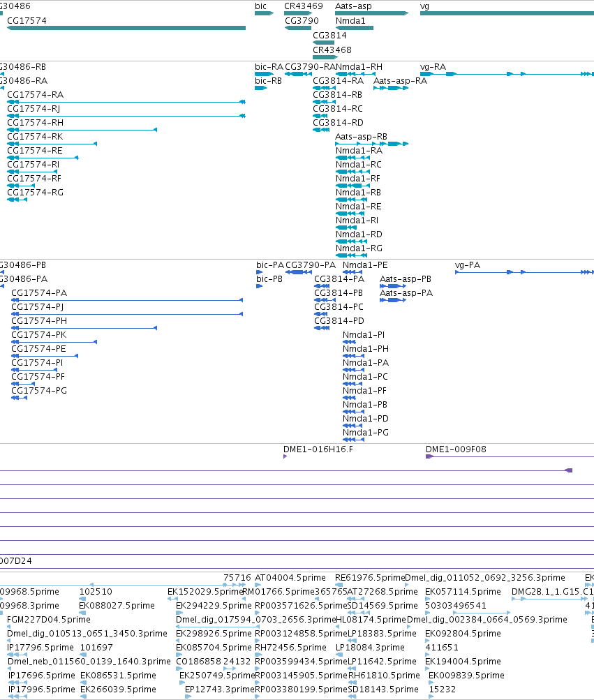
Task: Click the Nmda1-RC transcript label
Action: tap(359, 164)
